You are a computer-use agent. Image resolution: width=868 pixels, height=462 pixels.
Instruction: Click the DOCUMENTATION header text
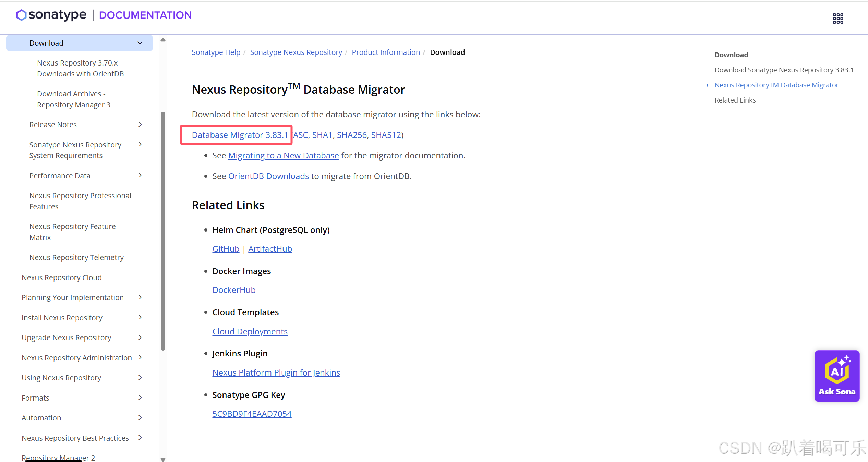pos(145,15)
